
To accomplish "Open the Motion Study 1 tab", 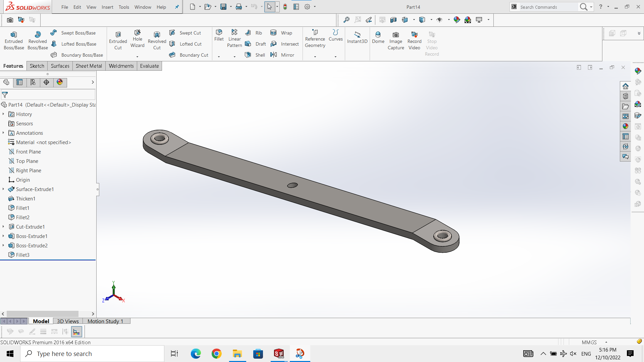I will [x=105, y=321].
